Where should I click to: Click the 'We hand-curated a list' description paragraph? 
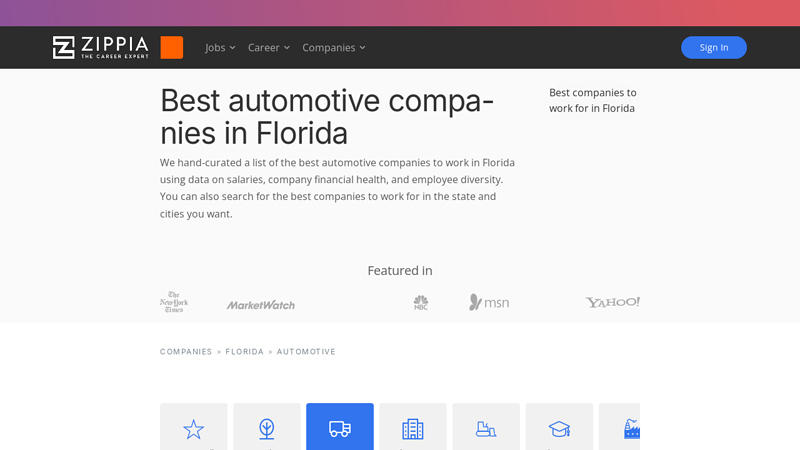337,188
